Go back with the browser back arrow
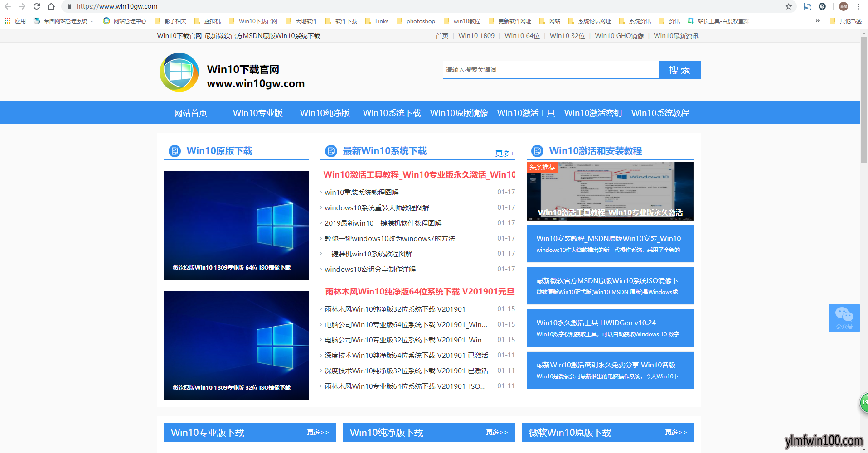The image size is (868, 453). [8, 6]
